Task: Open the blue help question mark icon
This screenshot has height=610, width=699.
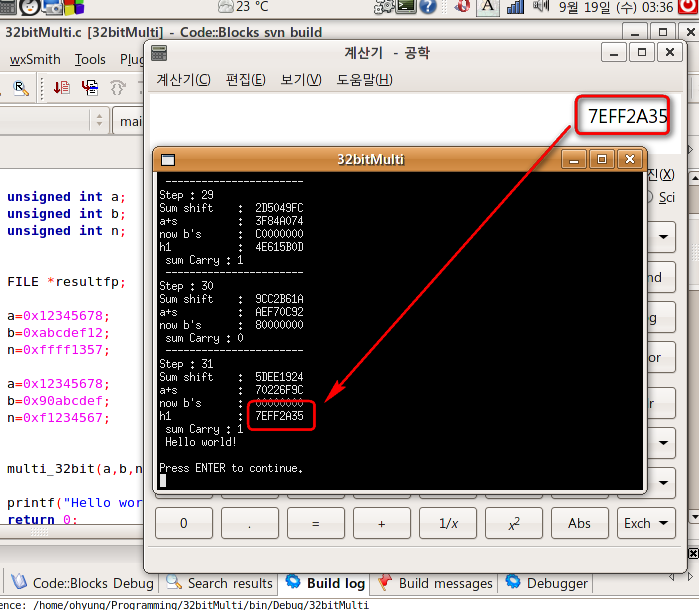Action: click(x=428, y=6)
